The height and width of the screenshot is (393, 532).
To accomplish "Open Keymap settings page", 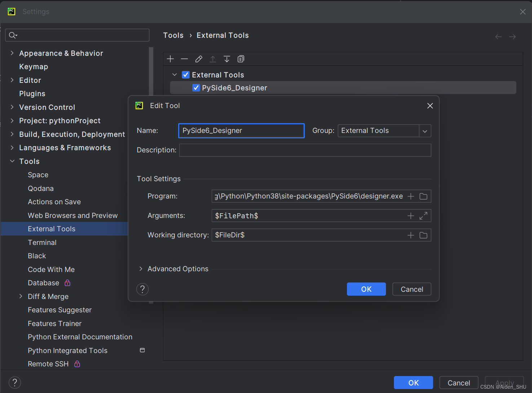I will click(34, 67).
